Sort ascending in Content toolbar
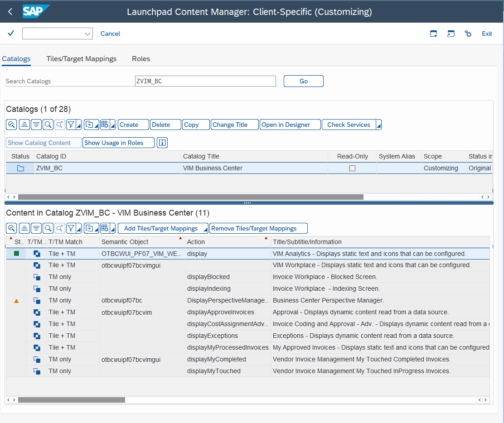 coord(24,228)
